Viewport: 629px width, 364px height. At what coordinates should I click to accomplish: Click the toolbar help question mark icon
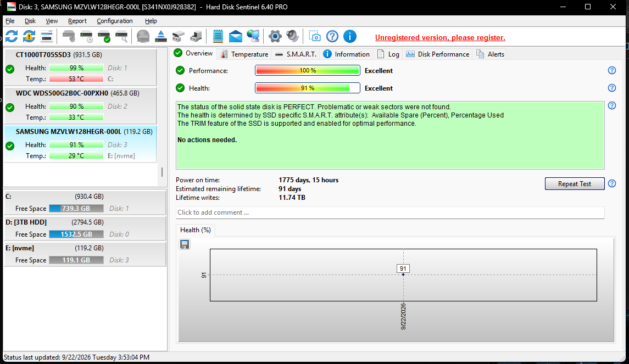[x=332, y=36]
